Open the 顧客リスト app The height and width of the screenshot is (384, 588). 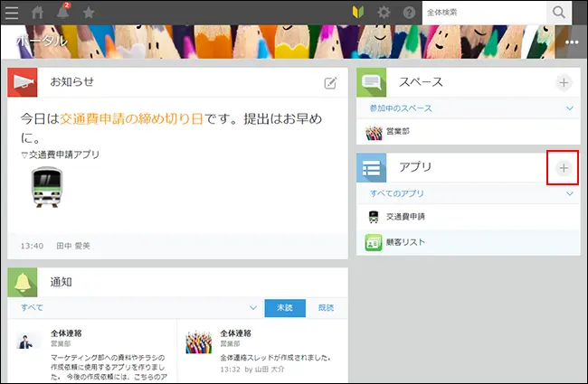click(x=405, y=242)
